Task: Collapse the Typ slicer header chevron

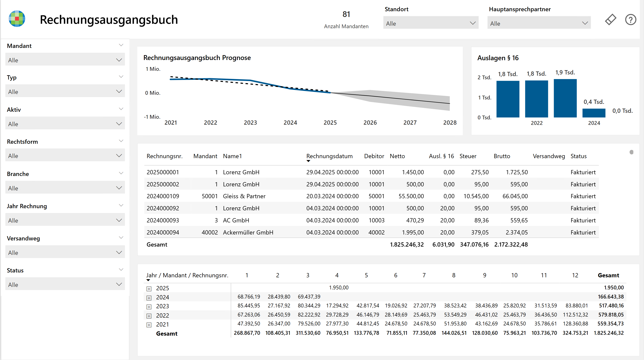Action: click(x=121, y=77)
